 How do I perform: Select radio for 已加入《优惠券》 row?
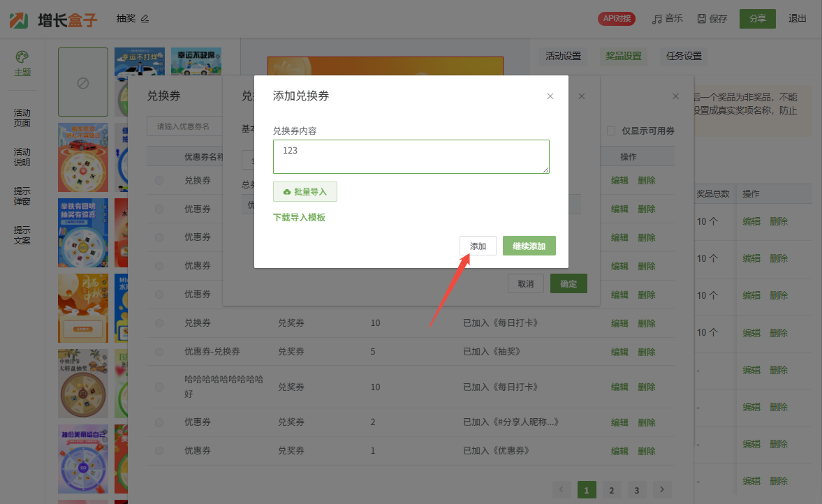coord(159,451)
